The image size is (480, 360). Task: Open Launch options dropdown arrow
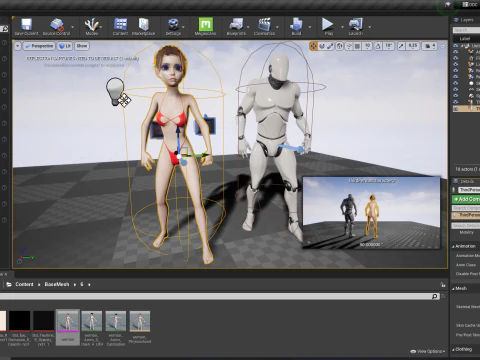[x=369, y=27]
